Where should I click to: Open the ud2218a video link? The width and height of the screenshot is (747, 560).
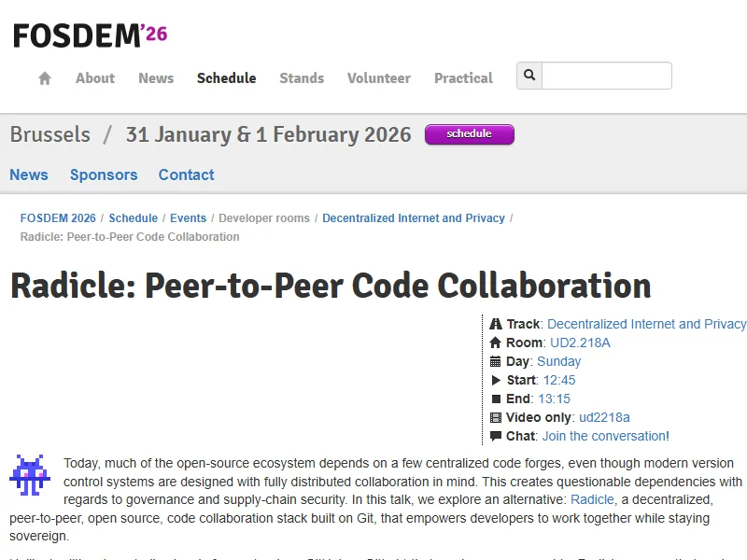604,417
